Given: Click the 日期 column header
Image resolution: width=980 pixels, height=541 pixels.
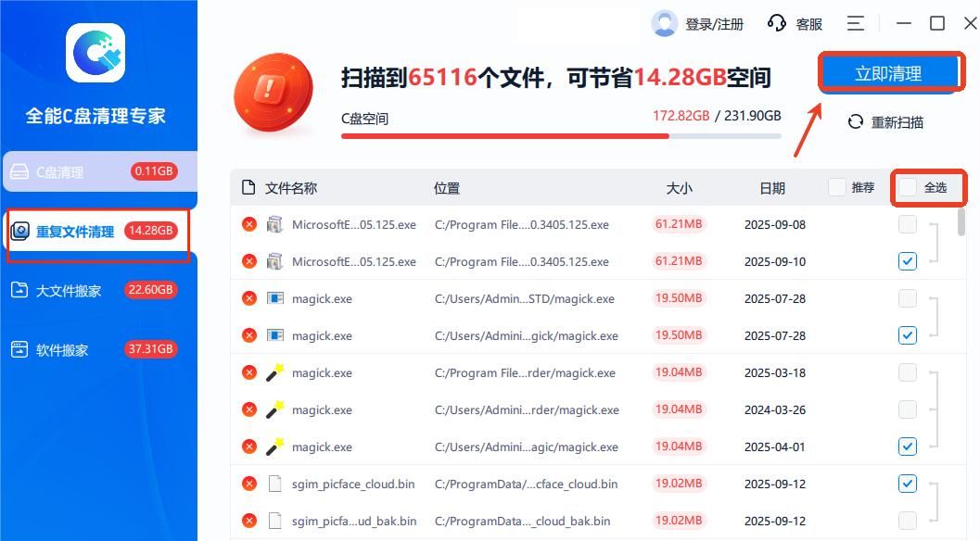Looking at the screenshot, I should (x=774, y=187).
